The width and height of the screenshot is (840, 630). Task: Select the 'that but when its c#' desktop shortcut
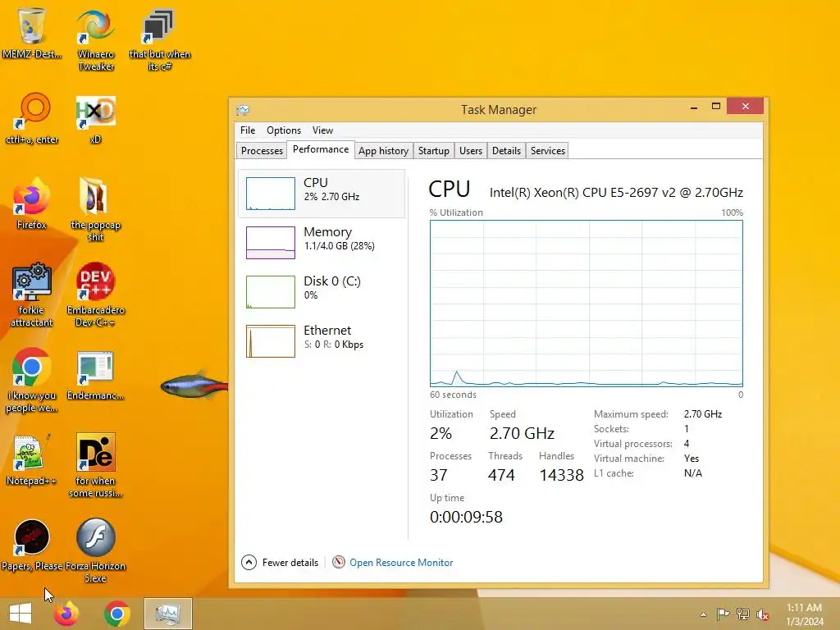coord(159,39)
